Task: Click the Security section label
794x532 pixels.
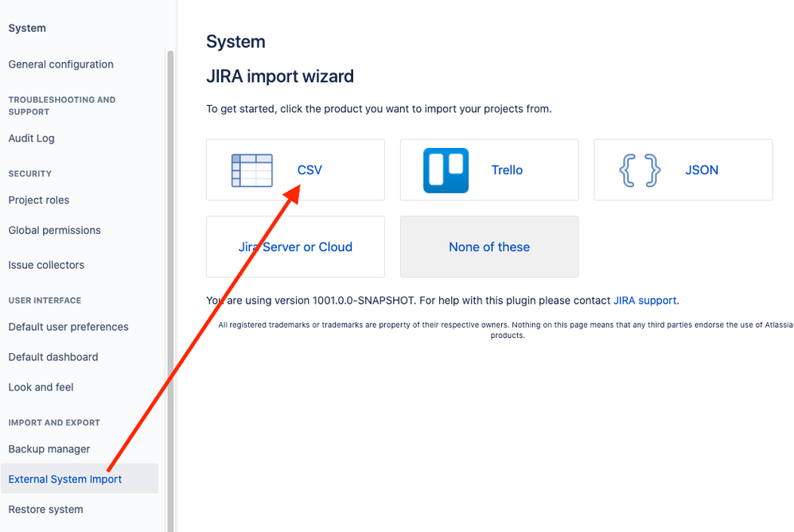Action: click(30, 173)
